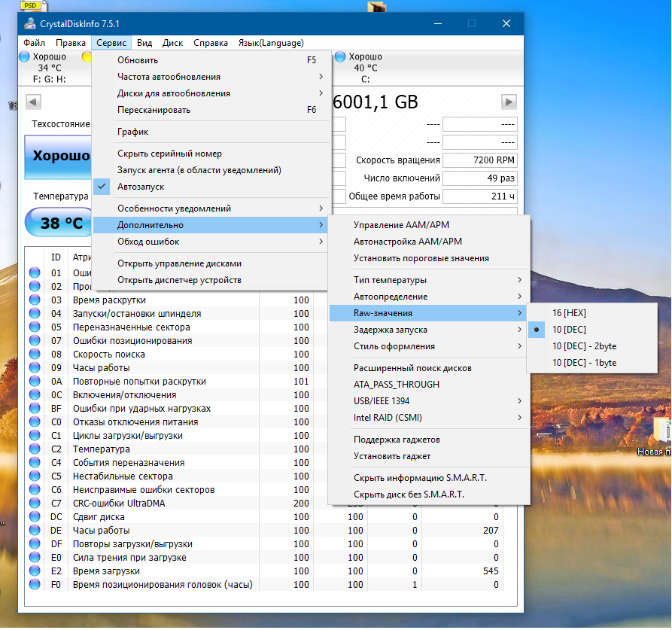Open the Вид menu

(144, 43)
